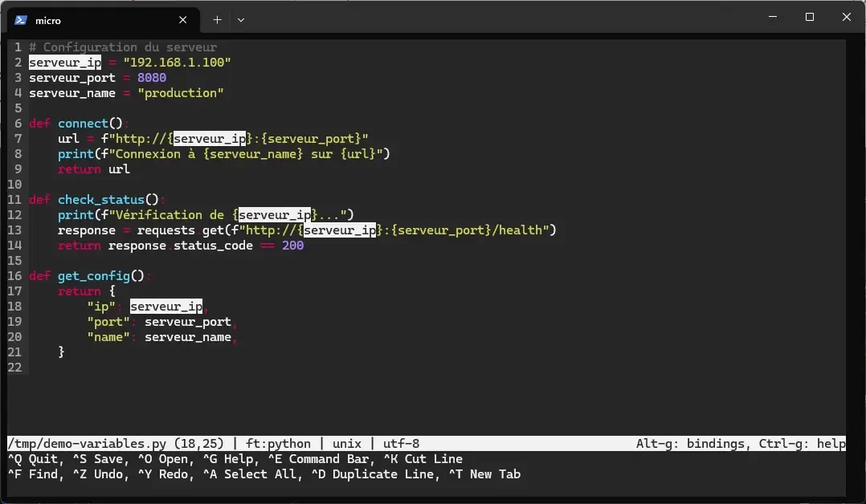
Task: Open the new tab dropdown chevron
Action: [240, 19]
